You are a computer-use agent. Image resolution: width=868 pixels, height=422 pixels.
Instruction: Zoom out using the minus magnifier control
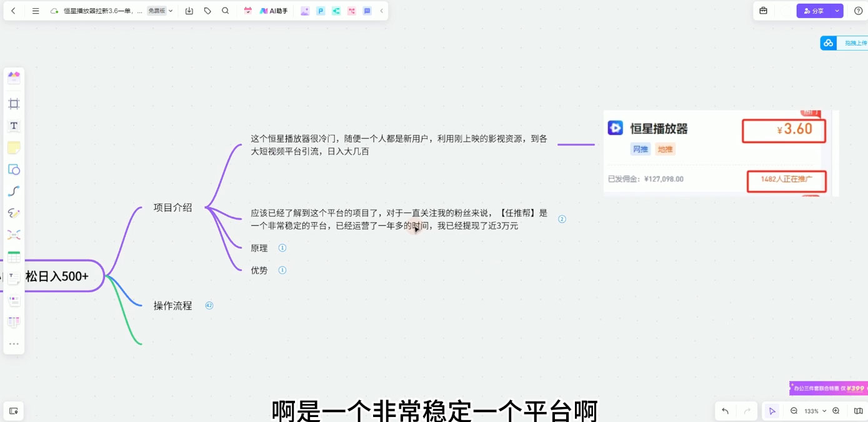click(x=793, y=411)
